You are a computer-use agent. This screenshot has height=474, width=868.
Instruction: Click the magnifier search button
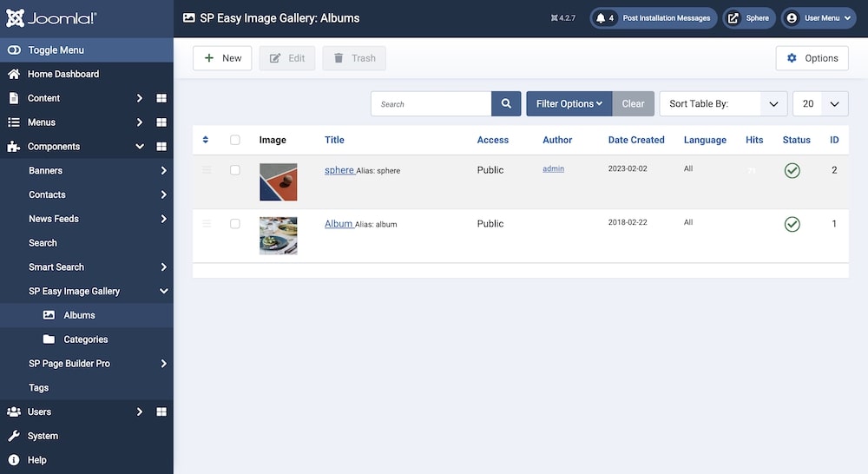coord(506,104)
